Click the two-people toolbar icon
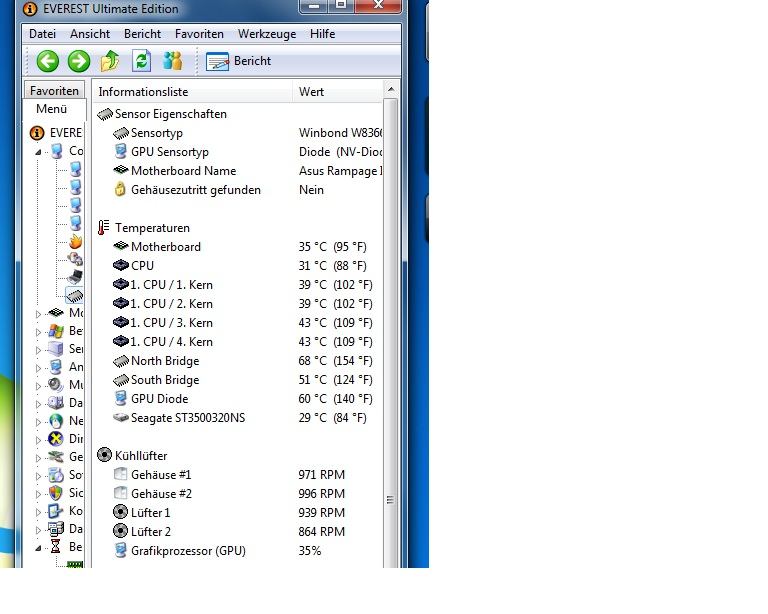 (x=172, y=61)
